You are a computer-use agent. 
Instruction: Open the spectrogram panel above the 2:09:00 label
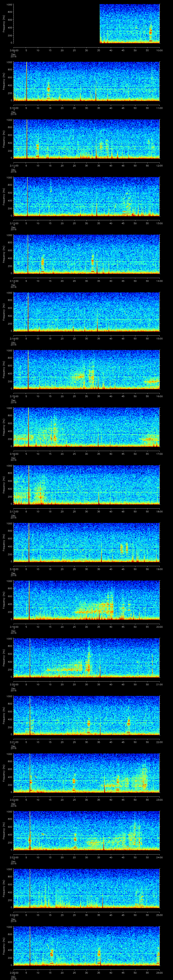(x=87, y=24)
